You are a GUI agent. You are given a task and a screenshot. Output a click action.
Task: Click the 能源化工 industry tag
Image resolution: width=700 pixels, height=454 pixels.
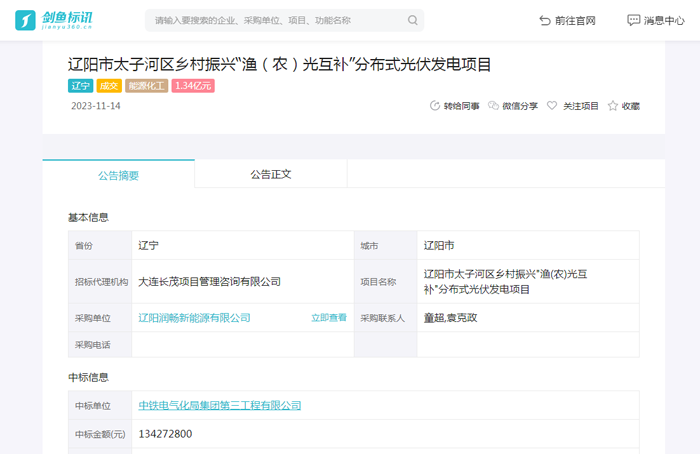pyautogui.click(x=146, y=86)
